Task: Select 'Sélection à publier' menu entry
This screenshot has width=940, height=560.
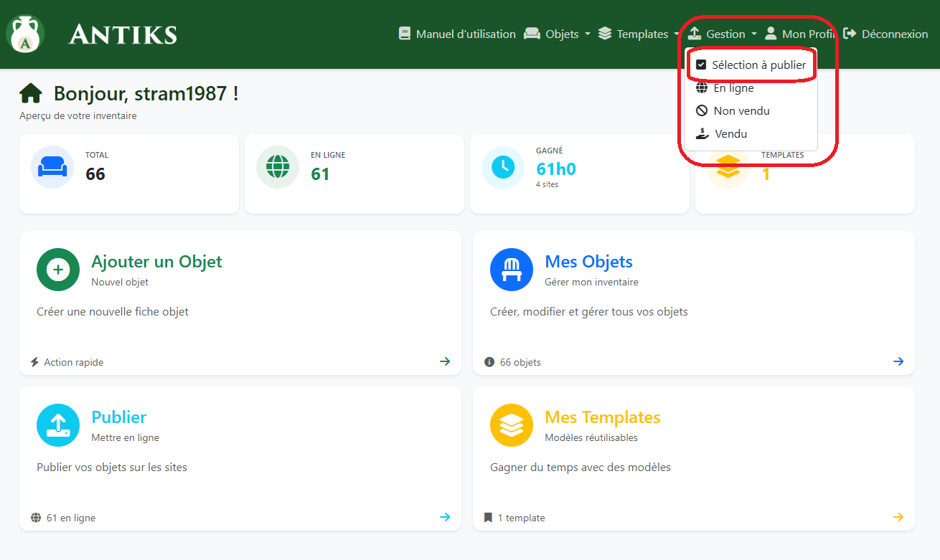Action: [x=751, y=65]
